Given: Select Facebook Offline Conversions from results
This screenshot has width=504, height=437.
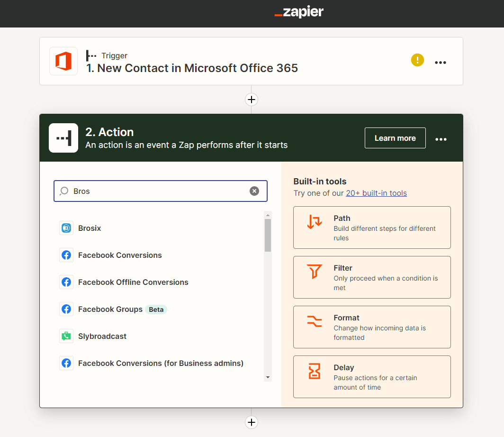Looking at the screenshot, I should [x=160, y=282].
